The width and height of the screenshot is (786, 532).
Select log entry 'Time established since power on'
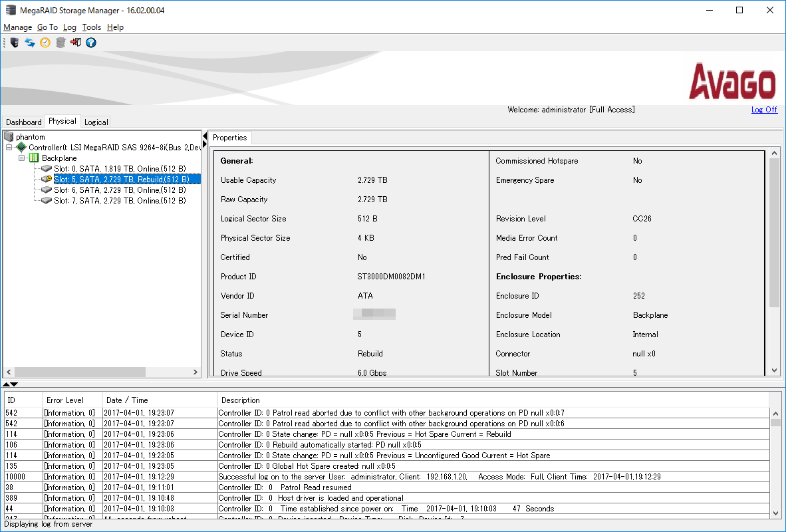[387, 509]
